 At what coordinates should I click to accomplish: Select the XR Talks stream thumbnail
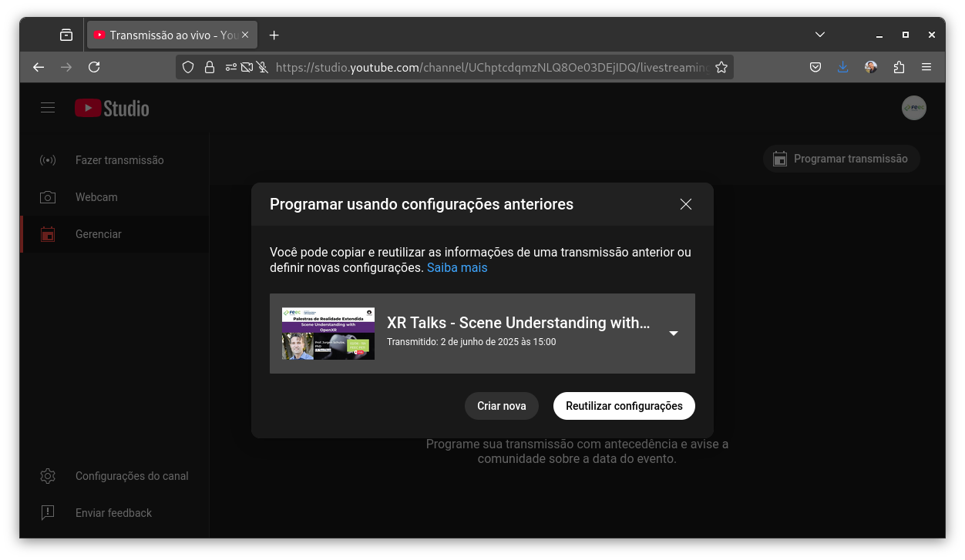pyautogui.click(x=328, y=334)
